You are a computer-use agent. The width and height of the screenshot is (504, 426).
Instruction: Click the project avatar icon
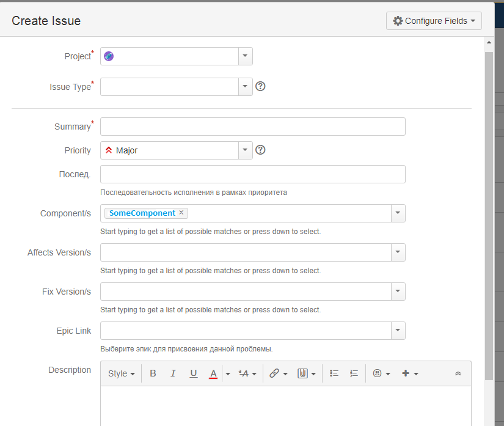[109, 56]
